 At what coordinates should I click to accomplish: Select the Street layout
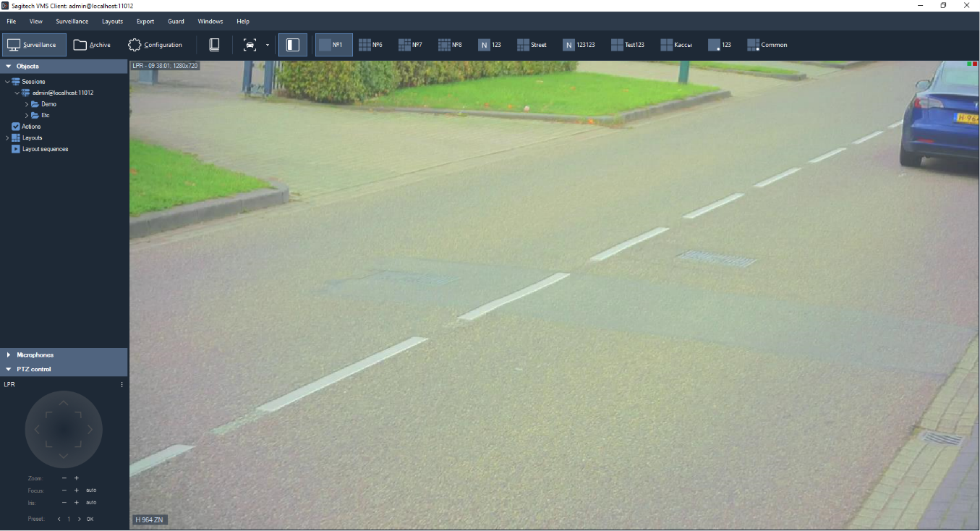[x=532, y=45]
